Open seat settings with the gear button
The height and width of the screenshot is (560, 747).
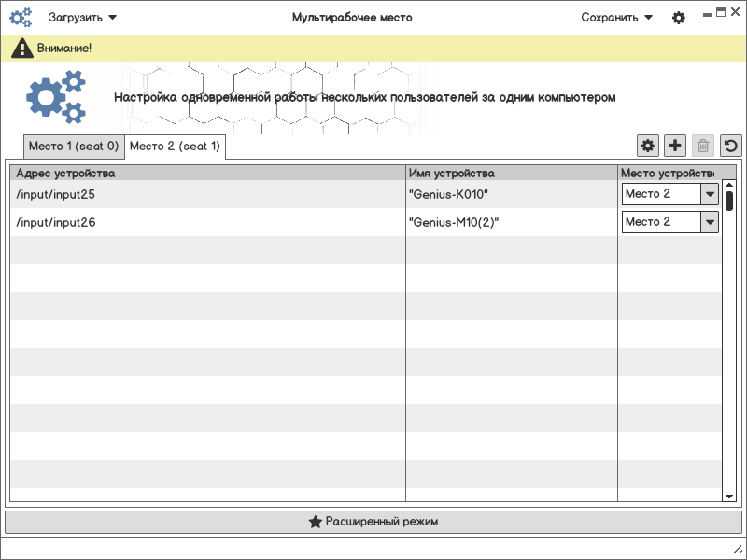648,146
